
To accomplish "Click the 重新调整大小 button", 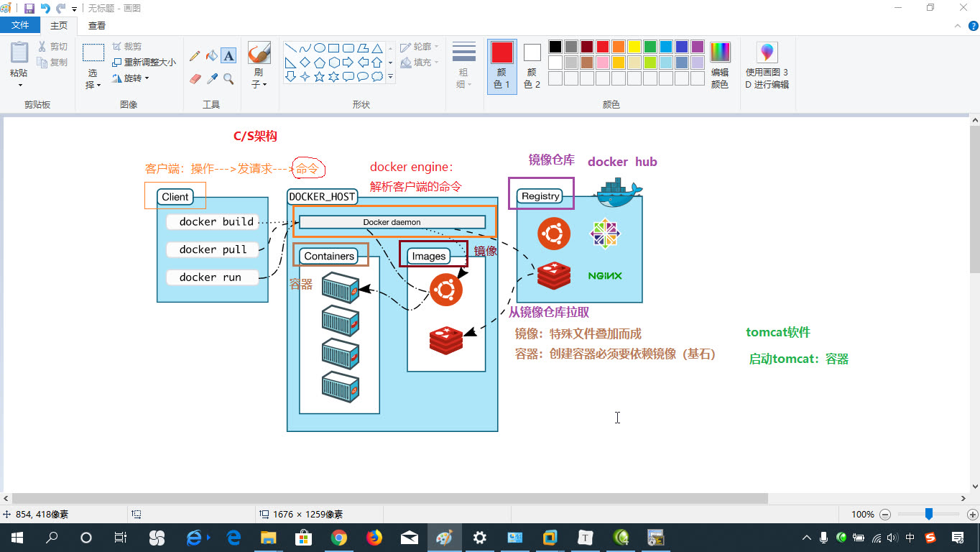I will (144, 63).
